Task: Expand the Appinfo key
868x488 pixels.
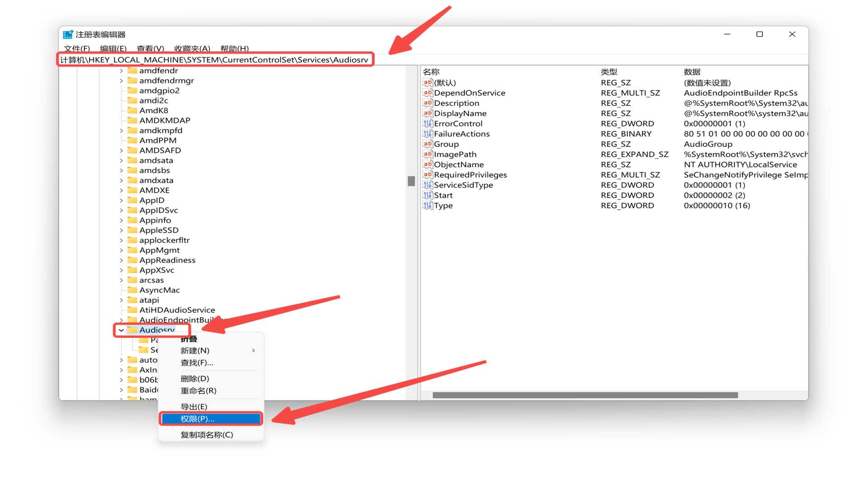Action: pyautogui.click(x=121, y=221)
